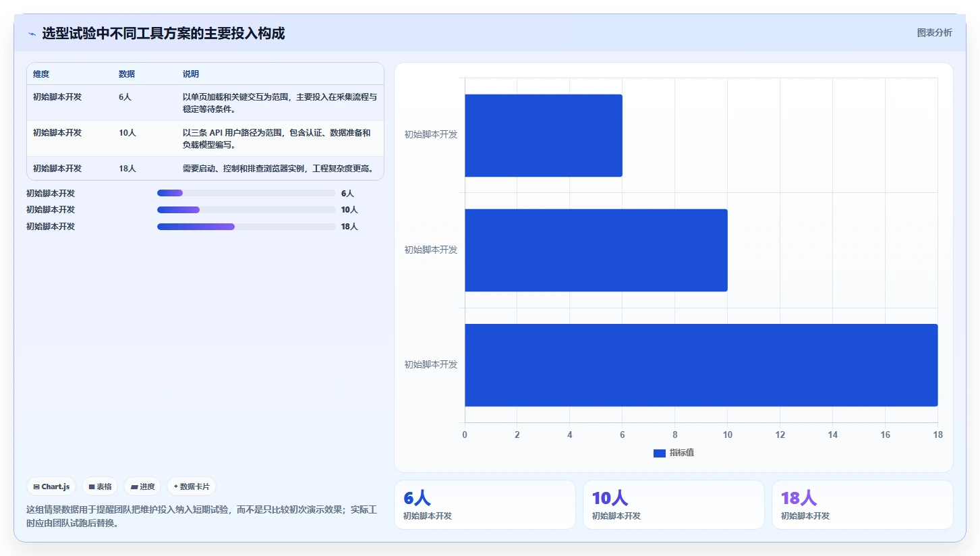The image size is (980, 556).
Task: Click the x-axis tick label 8
Action: tap(674, 435)
